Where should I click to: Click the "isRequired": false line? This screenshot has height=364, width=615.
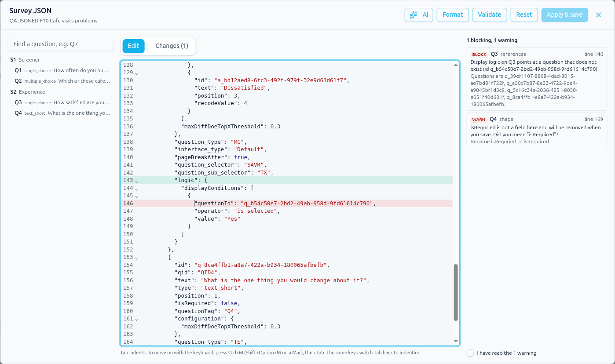coord(207,303)
